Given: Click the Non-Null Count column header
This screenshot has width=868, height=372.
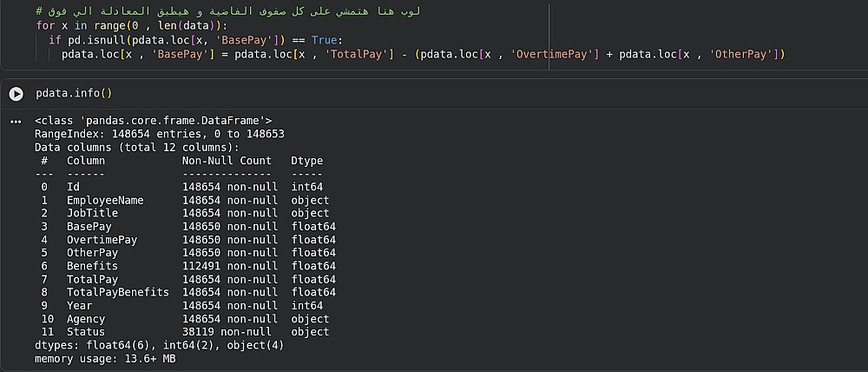Looking at the screenshot, I should [227, 161].
